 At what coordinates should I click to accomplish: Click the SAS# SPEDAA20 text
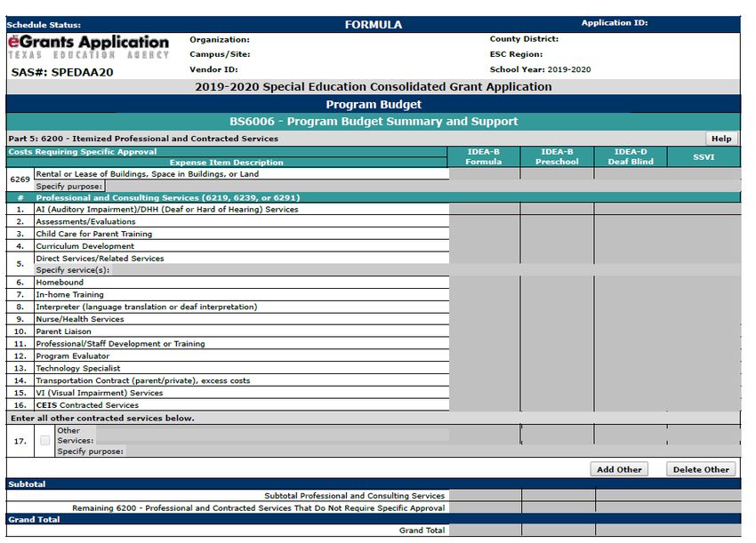pyautogui.click(x=62, y=72)
